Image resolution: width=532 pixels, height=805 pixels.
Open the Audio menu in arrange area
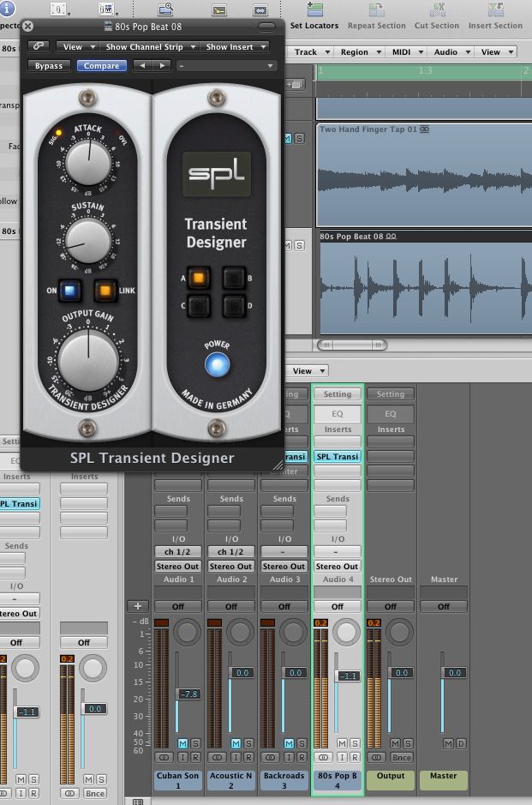[x=451, y=51]
